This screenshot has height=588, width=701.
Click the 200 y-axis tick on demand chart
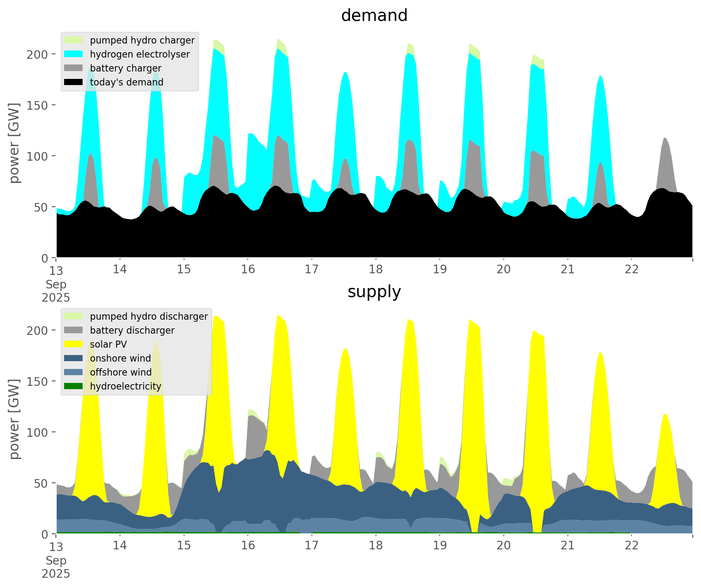37,54
